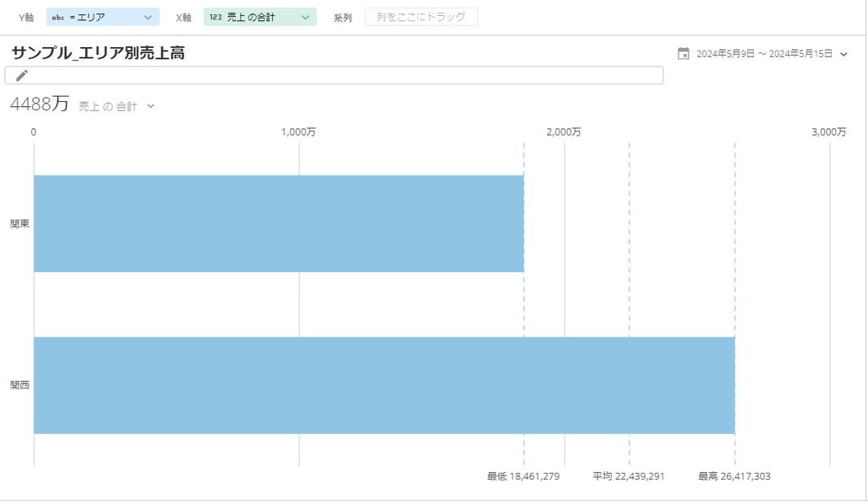868x504 pixels.
Task: Click the 関西 axis label
Action: tap(19, 385)
